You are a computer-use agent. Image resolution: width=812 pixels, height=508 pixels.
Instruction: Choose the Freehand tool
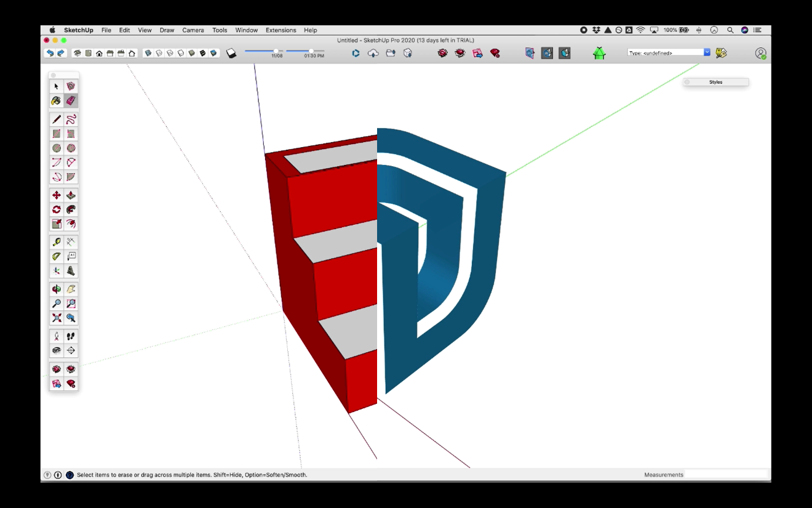tap(71, 119)
